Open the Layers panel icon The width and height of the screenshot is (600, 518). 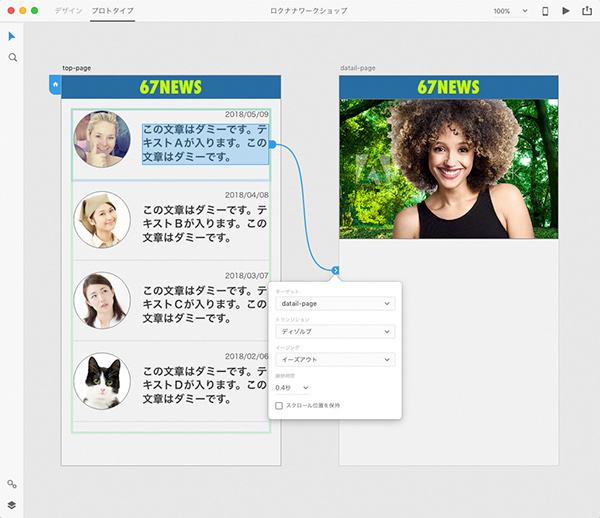point(12,505)
